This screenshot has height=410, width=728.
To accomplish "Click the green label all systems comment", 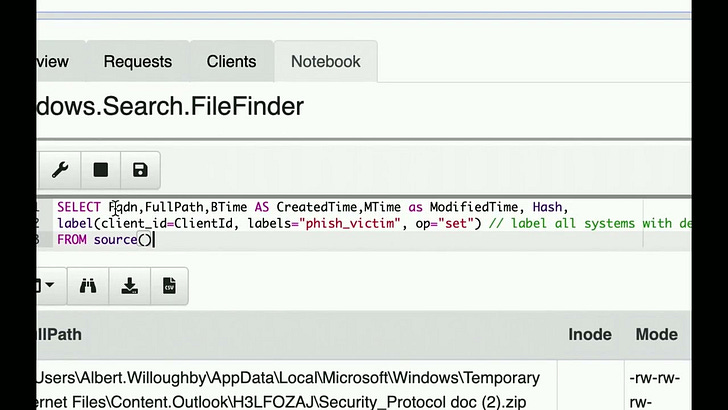I will click(x=590, y=223).
